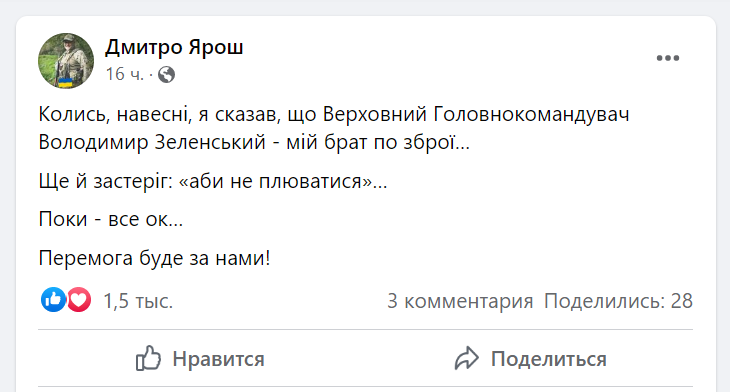Open Дмитро Ярош profile picture
This screenshot has width=730, height=392.
[66, 61]
